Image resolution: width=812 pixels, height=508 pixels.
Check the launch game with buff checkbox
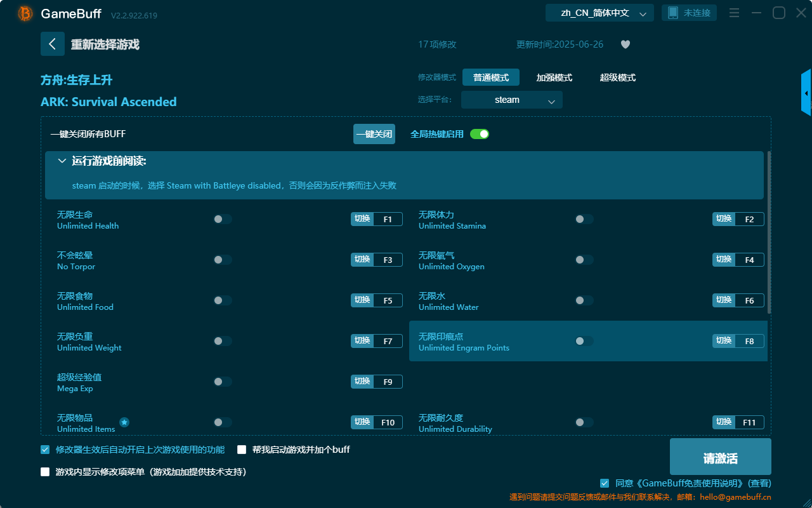coord(242,450)
